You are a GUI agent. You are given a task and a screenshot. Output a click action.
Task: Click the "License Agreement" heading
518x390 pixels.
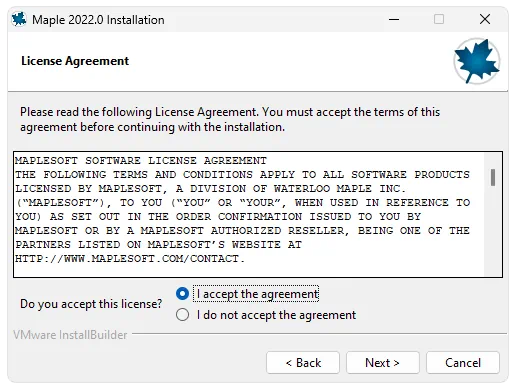point(75,61)
